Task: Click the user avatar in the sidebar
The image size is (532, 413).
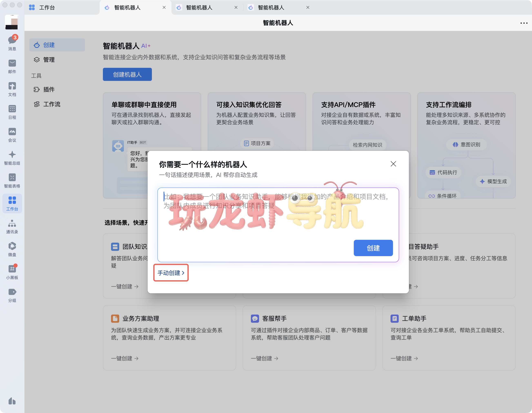Action: point(12,22)
